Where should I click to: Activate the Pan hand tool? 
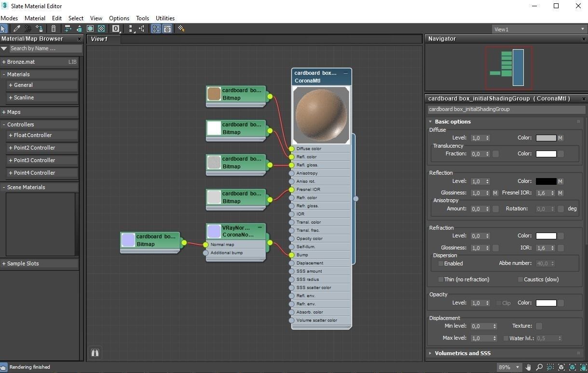pyautogui.click(x=528, y=367)
